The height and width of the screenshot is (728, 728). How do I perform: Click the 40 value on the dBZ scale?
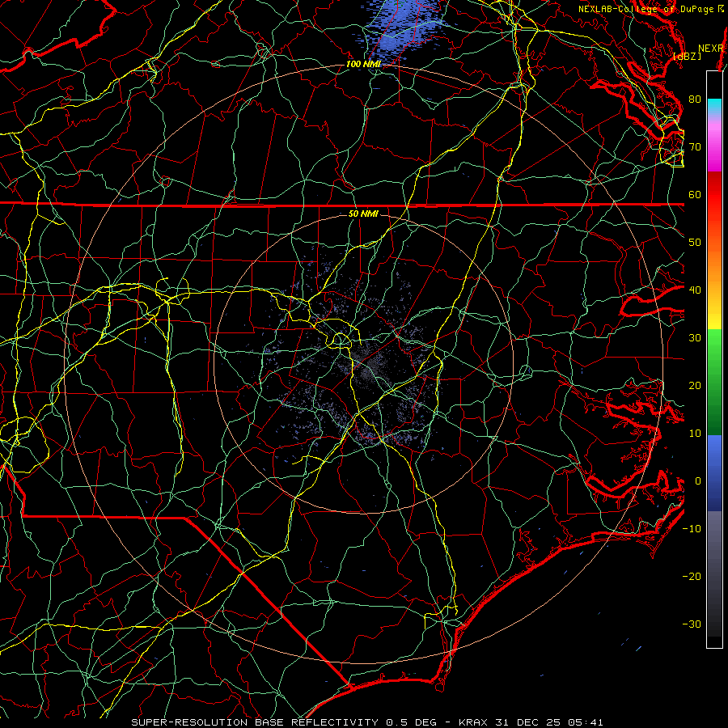pyautogui.click(x=695, y=290)
